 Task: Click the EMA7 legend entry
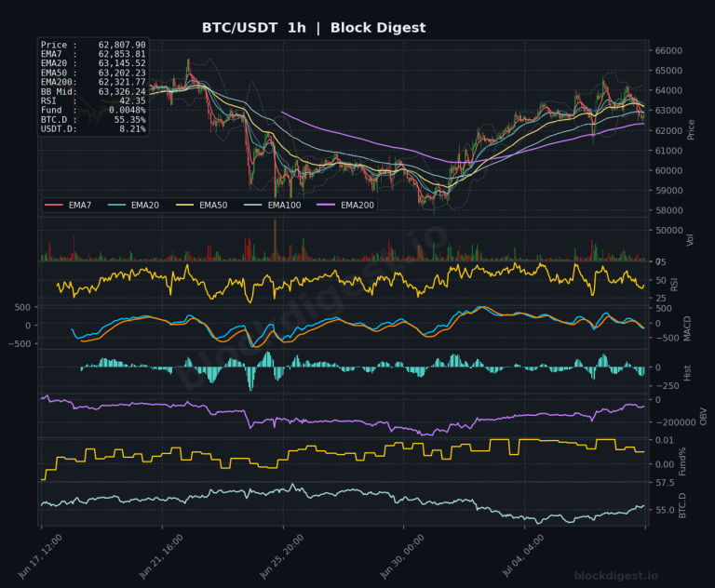(x=68, y=205)
